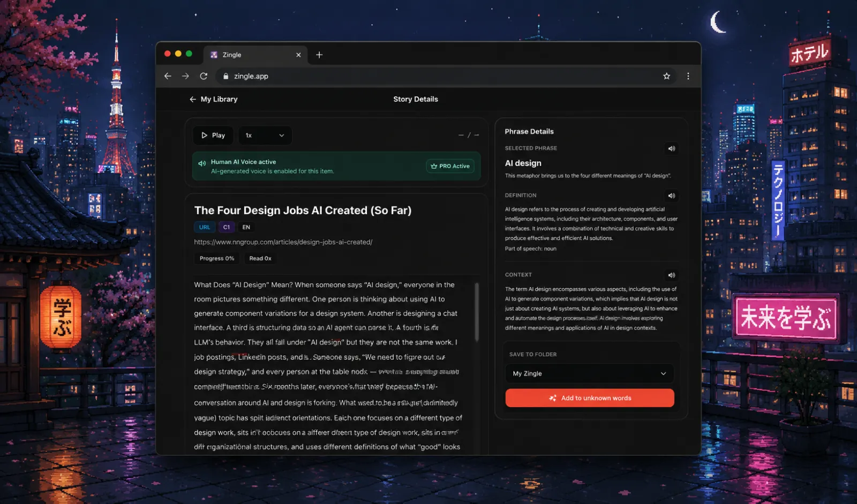The height and width of the screenshot is (504, 857).
Task: Reload the zingle.app page
Action: [x=204, y=76]
